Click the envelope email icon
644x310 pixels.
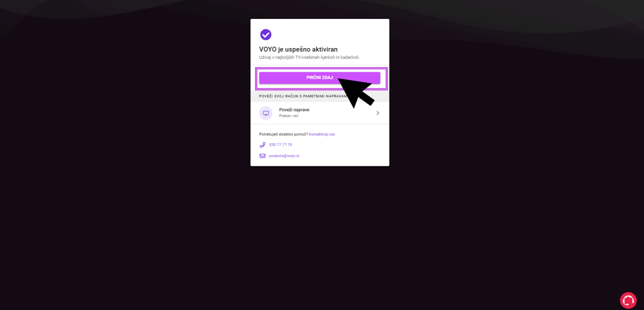263,156
